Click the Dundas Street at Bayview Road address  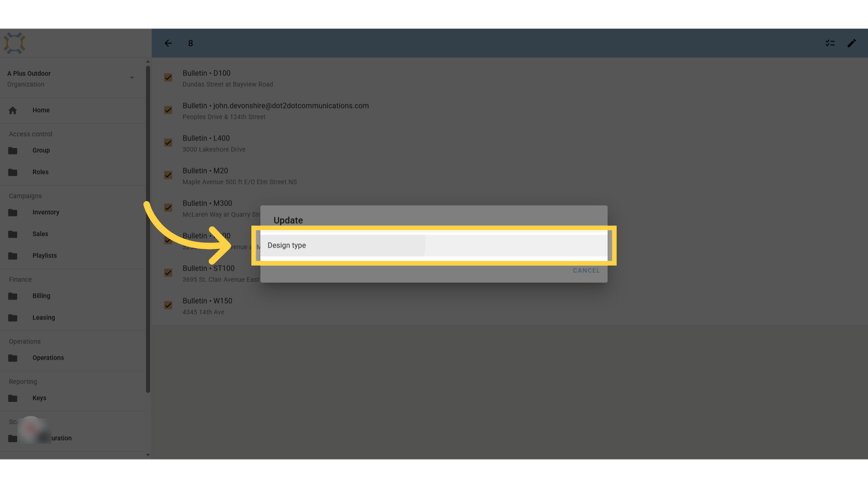pyautogui.click(x=228, y=84)
